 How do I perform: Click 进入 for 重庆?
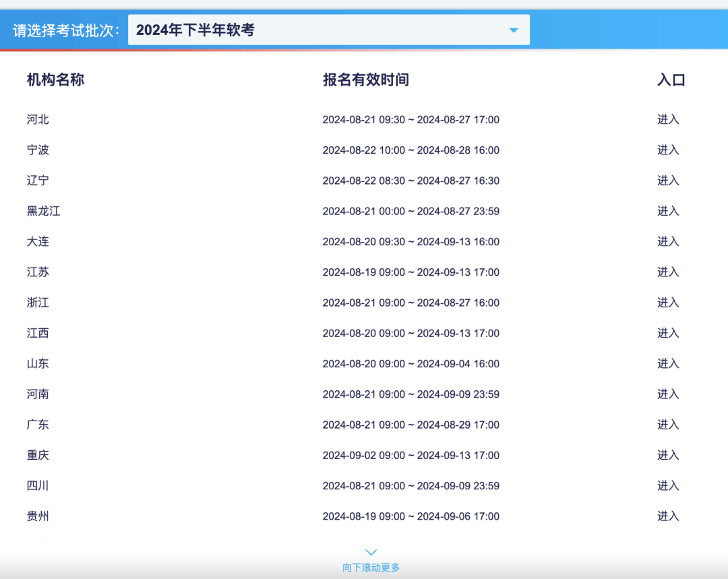668,456
